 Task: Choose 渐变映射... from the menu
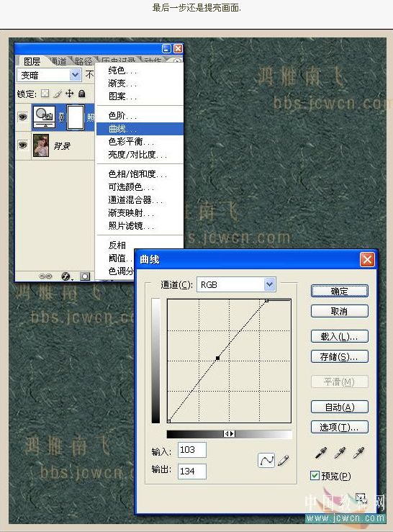[x=140, y=213]
